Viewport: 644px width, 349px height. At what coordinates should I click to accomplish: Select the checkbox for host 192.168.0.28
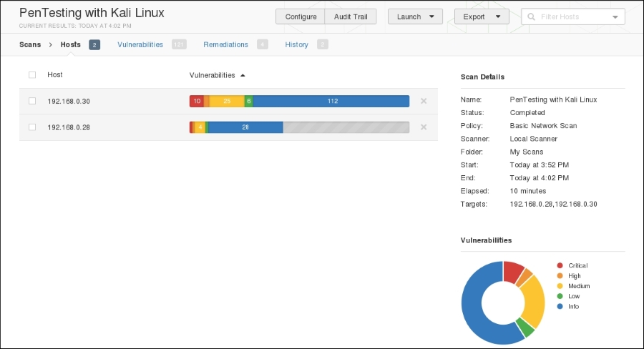(32, 127)
